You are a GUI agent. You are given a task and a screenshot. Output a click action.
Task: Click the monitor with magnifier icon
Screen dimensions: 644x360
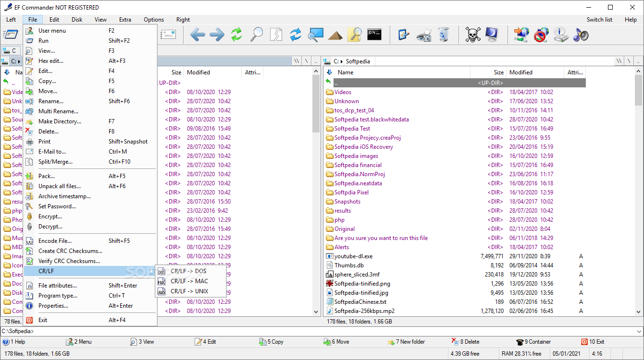coord(316,35)
